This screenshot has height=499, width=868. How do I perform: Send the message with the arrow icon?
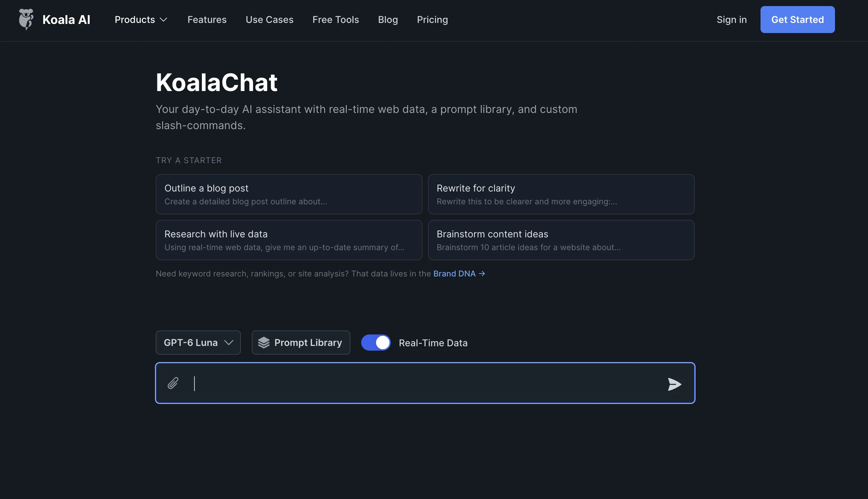[x=674, y=384]
